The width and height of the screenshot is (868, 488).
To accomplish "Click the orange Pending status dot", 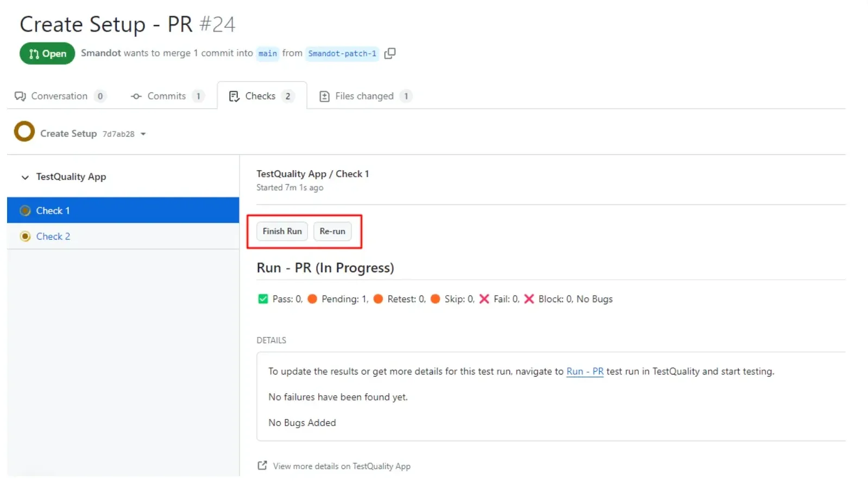I will 312,299.
